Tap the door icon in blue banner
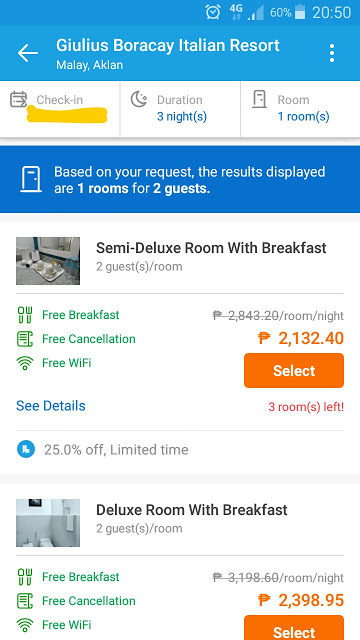This screenshot has height=640, width=360. pyautogui.click(x=31, y=179)
